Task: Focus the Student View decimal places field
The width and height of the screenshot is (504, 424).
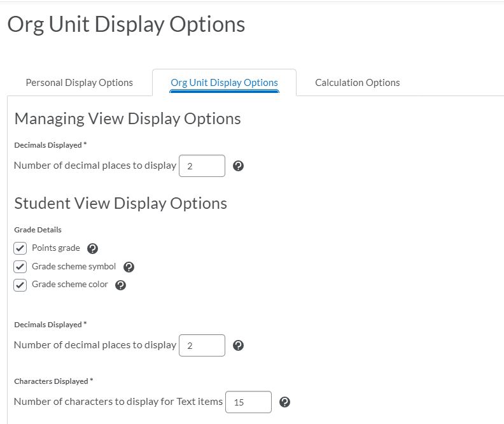Action: coord(202,346)
